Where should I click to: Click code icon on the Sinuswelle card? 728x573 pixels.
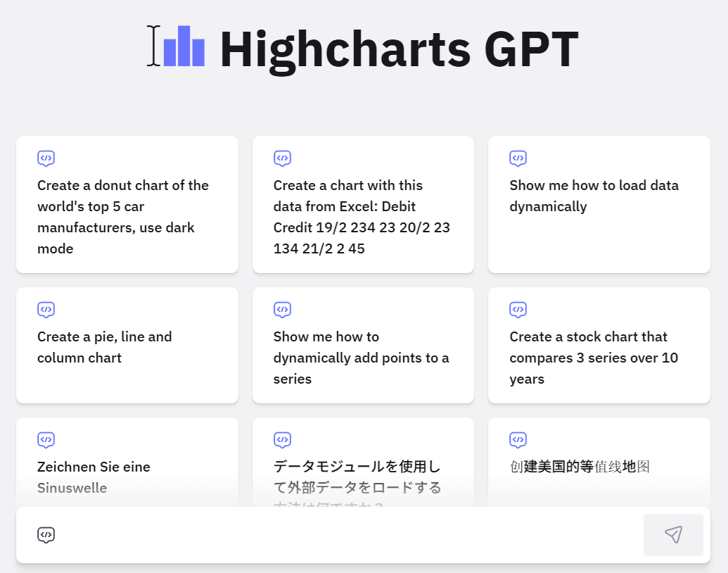(x=46, y=440)
